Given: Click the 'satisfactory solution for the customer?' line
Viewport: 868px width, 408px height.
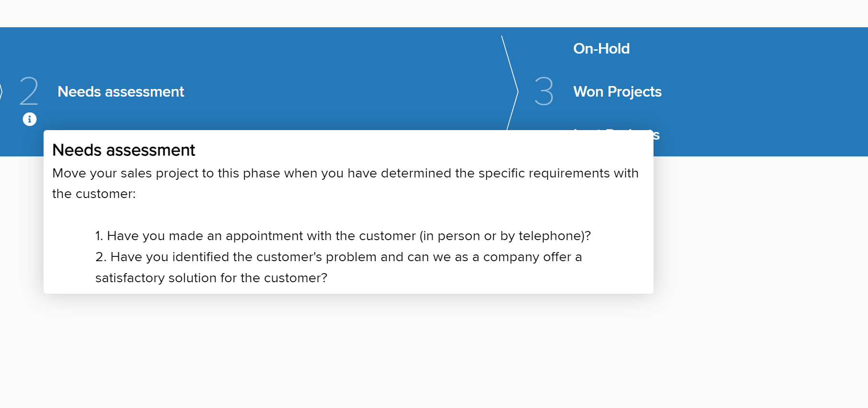Looking at the screenshot, I should [x=211, y=278].
